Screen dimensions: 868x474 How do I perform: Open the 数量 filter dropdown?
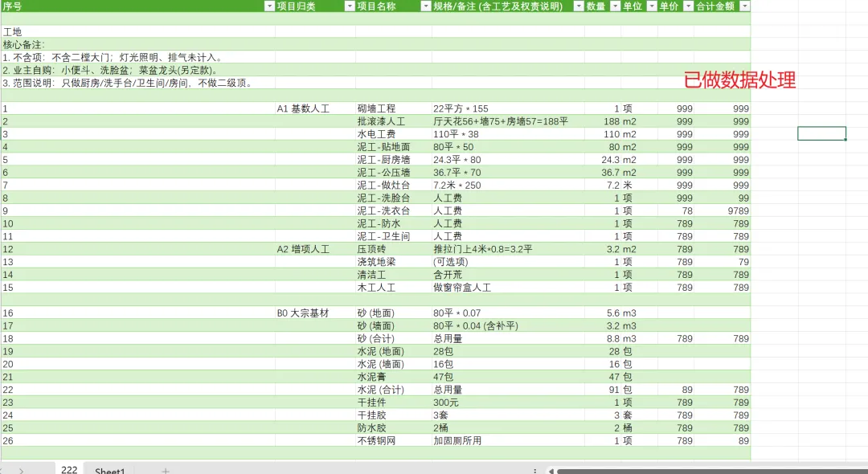615,6
